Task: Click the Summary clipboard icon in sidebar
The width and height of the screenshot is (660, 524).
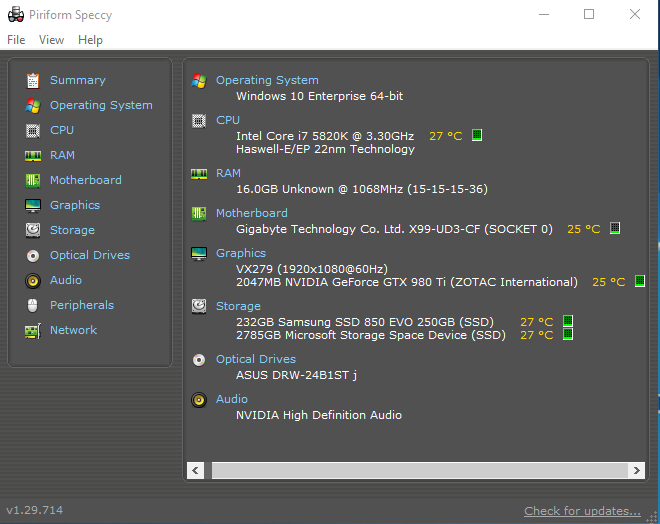Action: pos(32,80)
